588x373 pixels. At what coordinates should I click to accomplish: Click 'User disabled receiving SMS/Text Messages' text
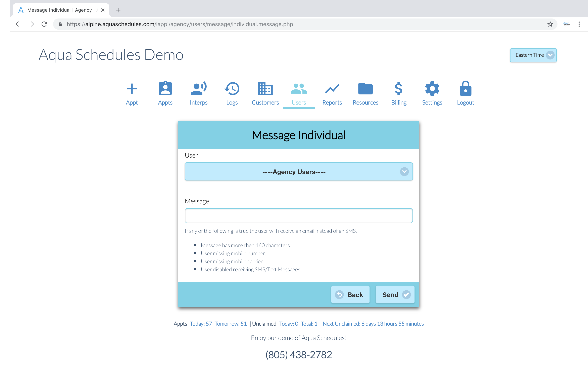[251, 269]
